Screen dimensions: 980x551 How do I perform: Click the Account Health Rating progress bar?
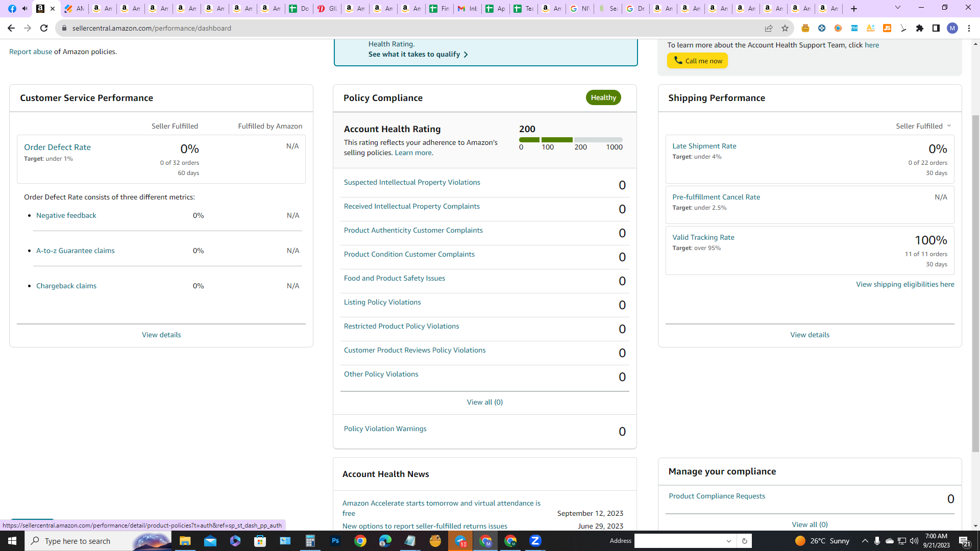click(x=571, y=139)
